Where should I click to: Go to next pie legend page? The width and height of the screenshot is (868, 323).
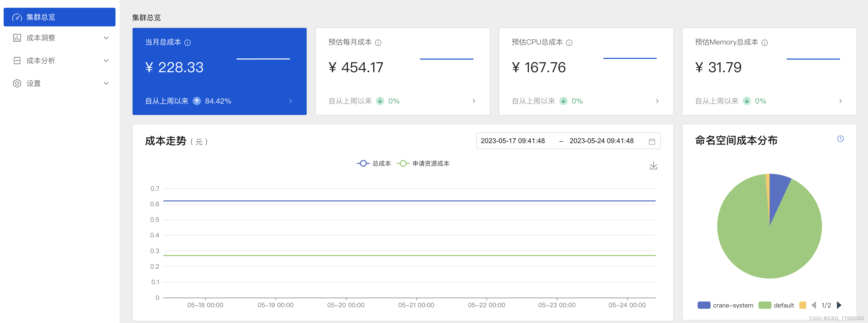pyautogui.click(x=839, y=305)
